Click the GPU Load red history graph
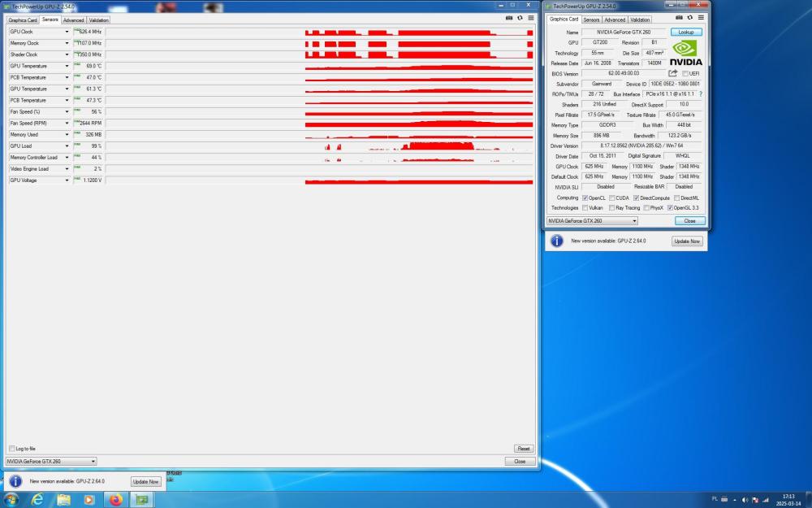 point(319,145)
